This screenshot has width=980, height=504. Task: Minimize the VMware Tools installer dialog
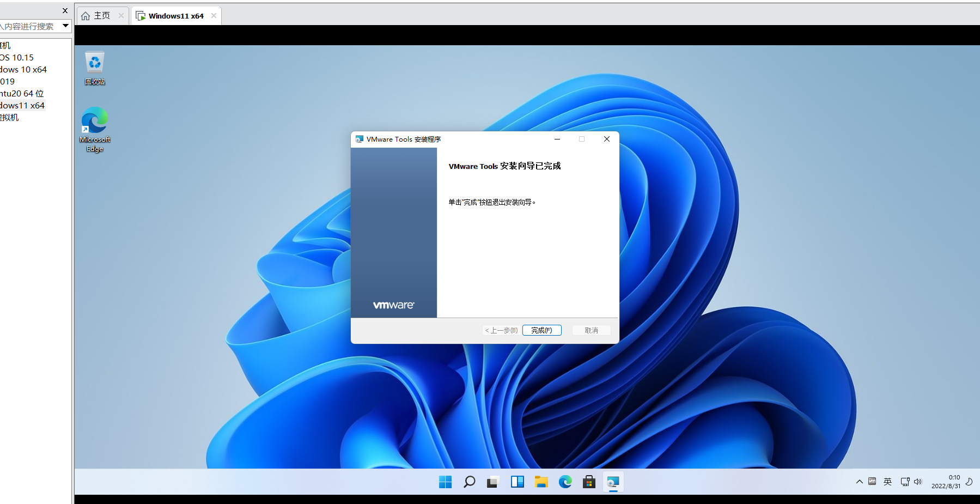(557, 139)
